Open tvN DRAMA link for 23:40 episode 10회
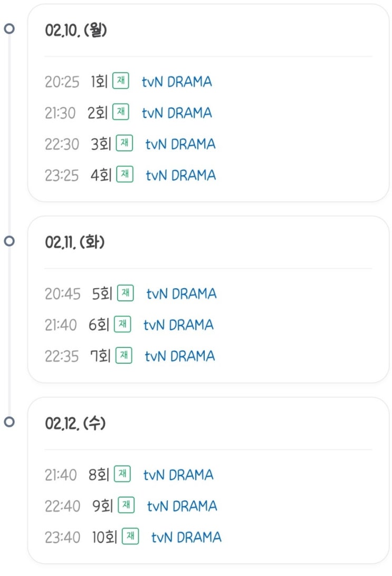 point(186,537)
